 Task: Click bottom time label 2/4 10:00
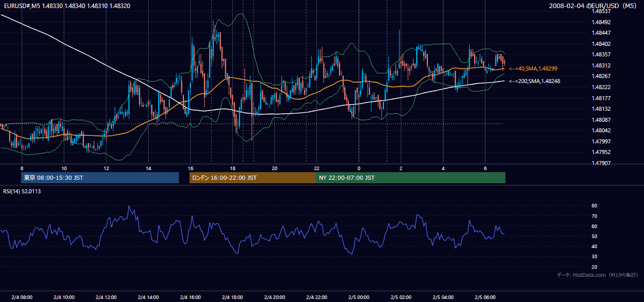[64, 297]
